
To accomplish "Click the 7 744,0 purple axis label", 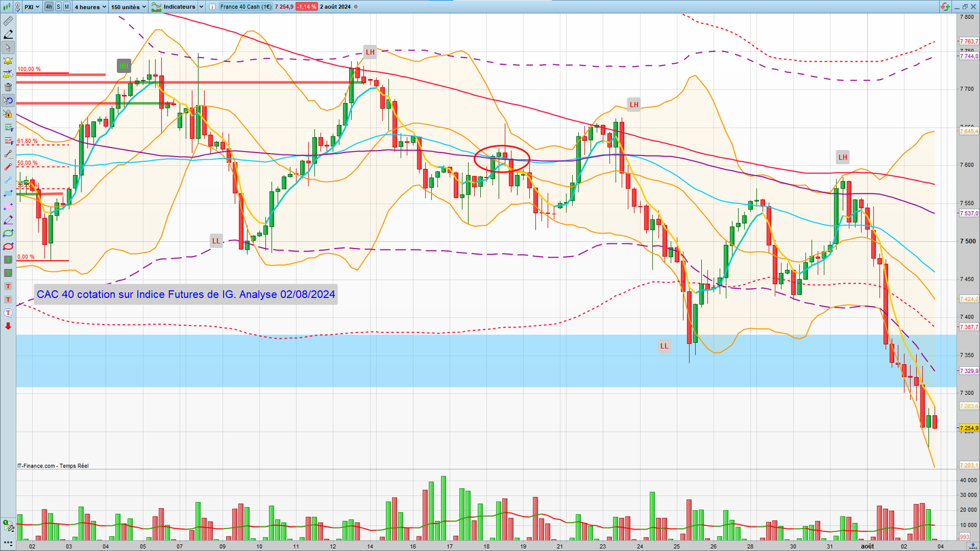I will click(x=969, y=56).
